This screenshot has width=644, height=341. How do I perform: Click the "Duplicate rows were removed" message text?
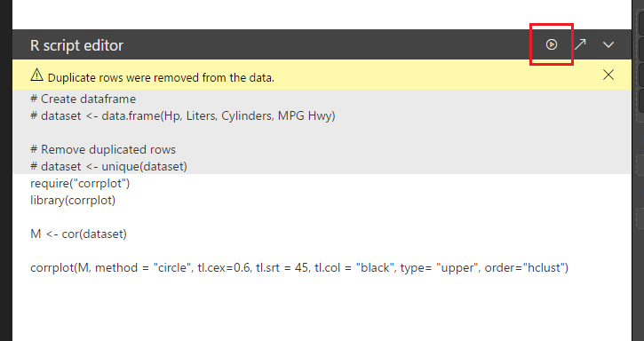pos(161,77)
